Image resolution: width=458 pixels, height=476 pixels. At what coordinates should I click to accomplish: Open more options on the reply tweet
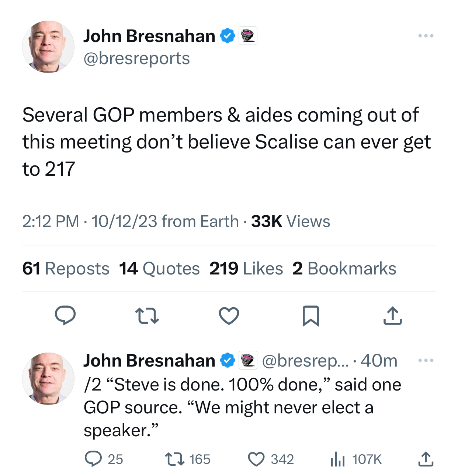pyautogui.click(x=426, y=360)
